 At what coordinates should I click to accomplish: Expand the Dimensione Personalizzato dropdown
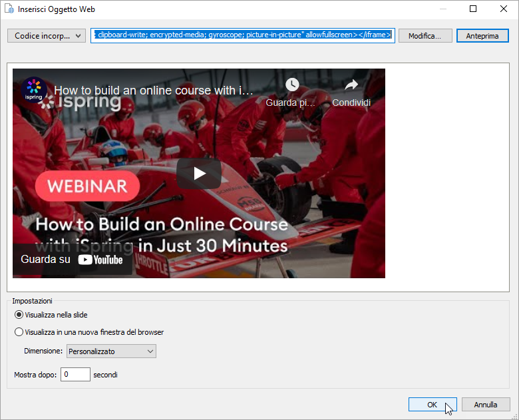[x=111, y=351]
